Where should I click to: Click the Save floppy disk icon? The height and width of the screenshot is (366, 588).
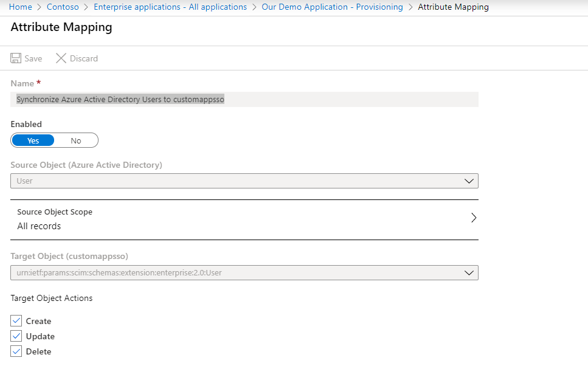[x=16, y=58]
